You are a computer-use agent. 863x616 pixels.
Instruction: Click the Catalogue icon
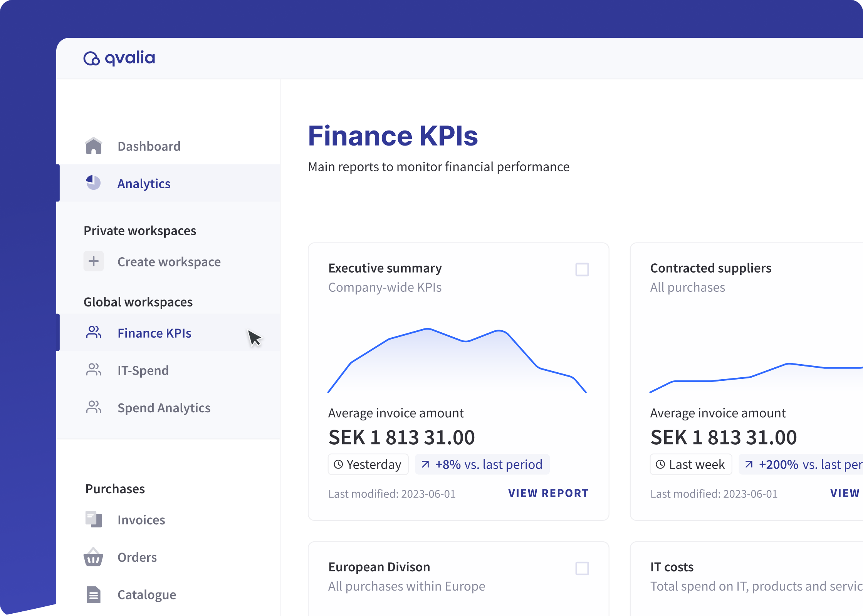click(x=93, y=594)
